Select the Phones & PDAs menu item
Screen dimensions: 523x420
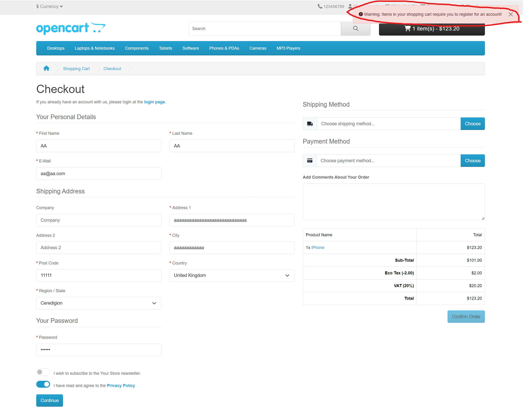coord(224,48)
